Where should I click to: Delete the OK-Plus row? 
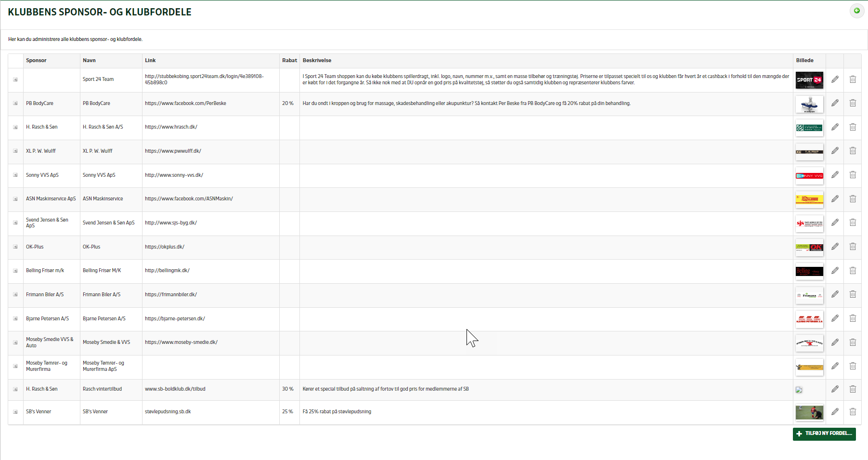[853, 246]
